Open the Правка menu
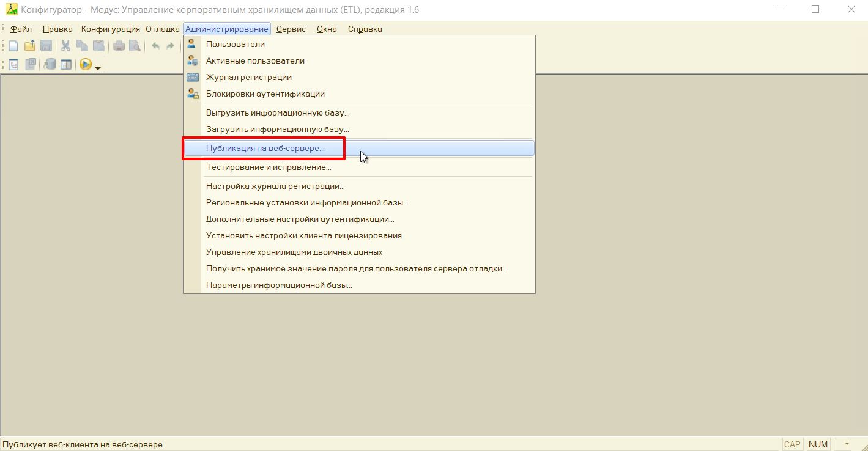The image size is (868, 451). coord(57,29)
